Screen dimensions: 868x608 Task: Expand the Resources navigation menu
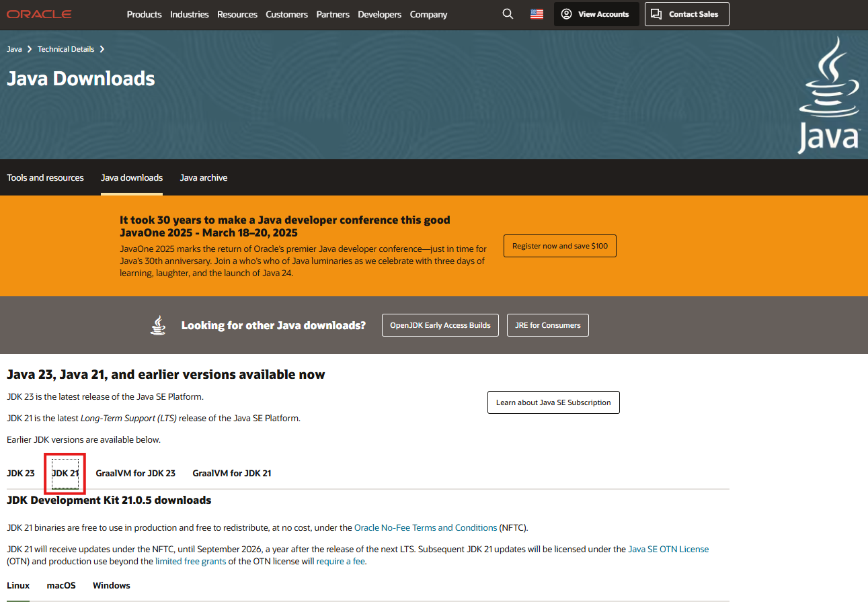coord(237,14)
